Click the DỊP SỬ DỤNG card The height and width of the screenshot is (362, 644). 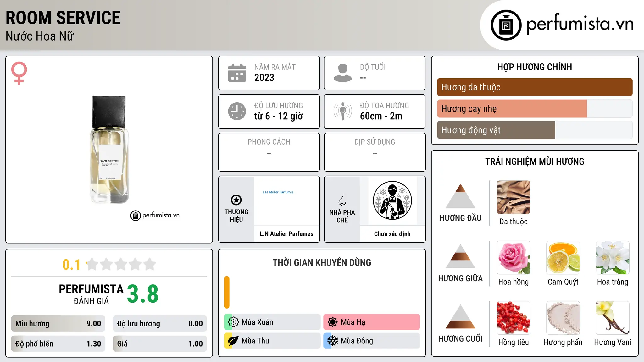[x=375, y=152]
